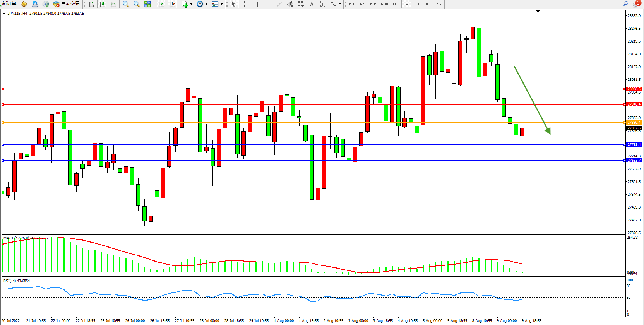
Task: Switch chart to candlestick mode
Action: [102, 4]
